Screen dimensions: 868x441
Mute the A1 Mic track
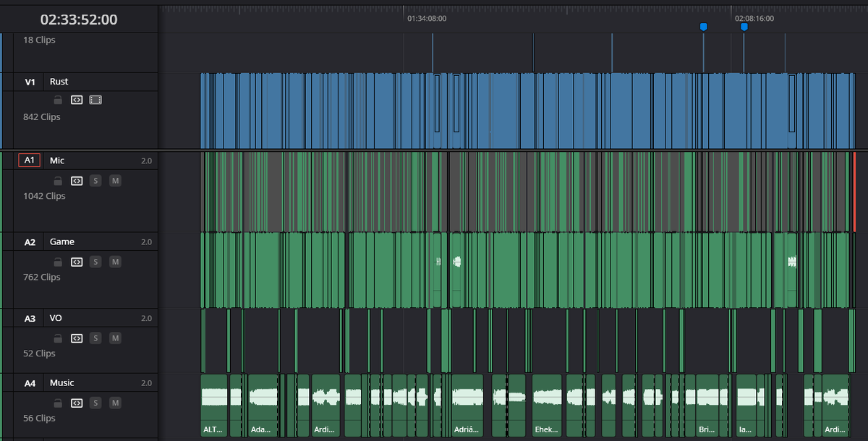[x=115, y=180]
